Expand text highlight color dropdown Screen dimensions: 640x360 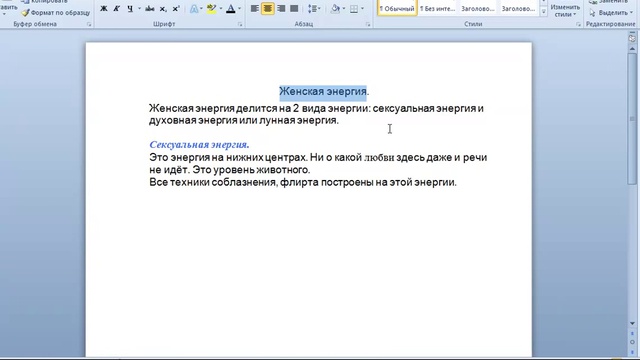(x=221, y=9)
